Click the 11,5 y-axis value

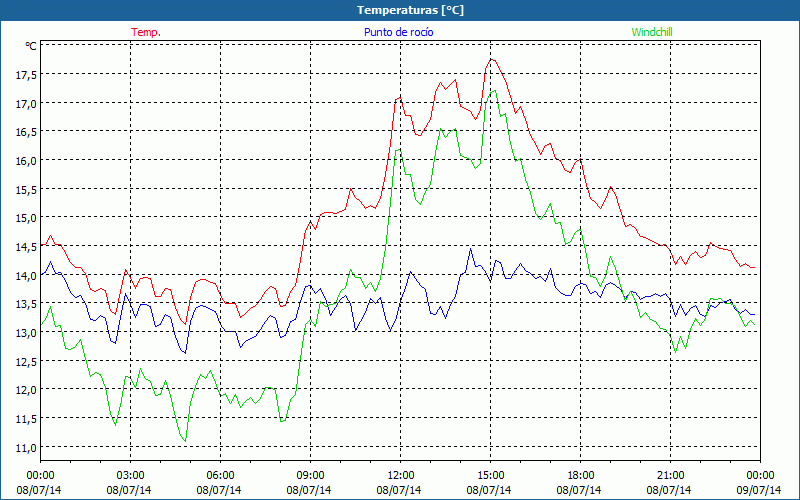click(x=26, y=419)
